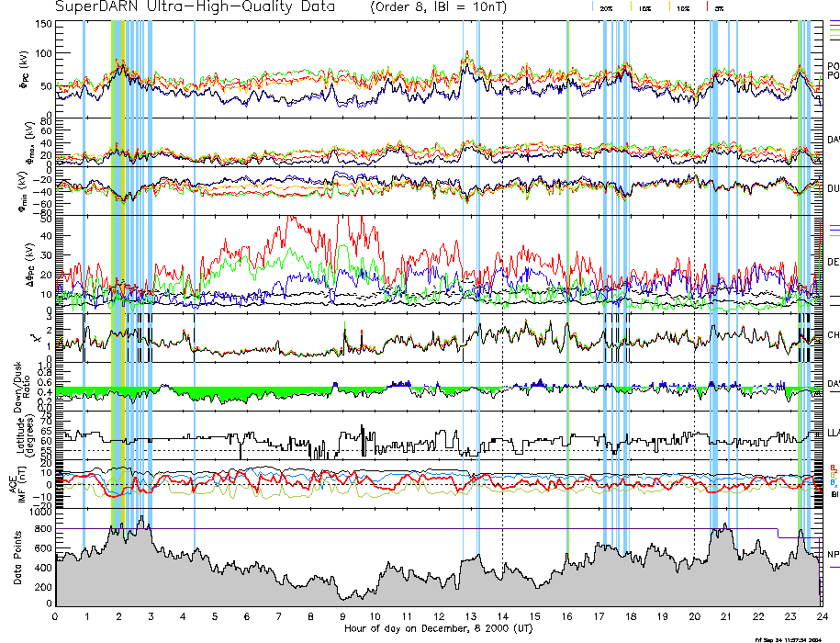Click the hour '14' tick label
This screenshot has width=840, height=643.
pyautogui.click(x=503, y=616)
